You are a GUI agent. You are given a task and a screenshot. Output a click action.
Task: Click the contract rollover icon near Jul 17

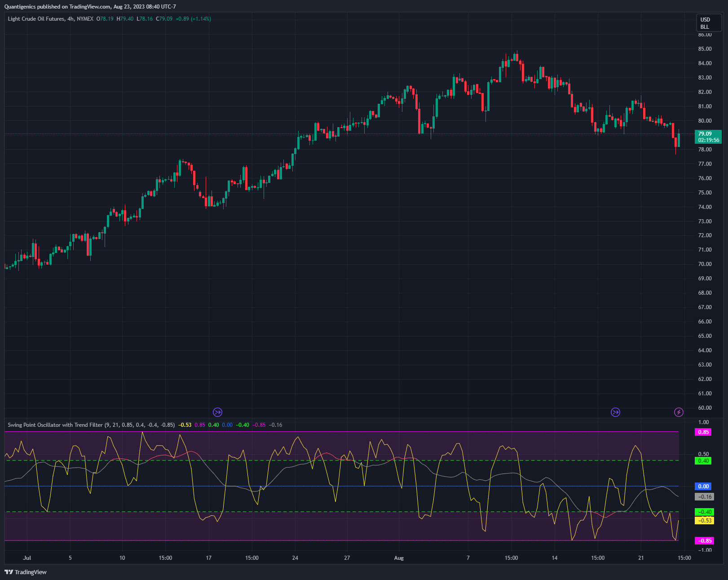point(217,412)
